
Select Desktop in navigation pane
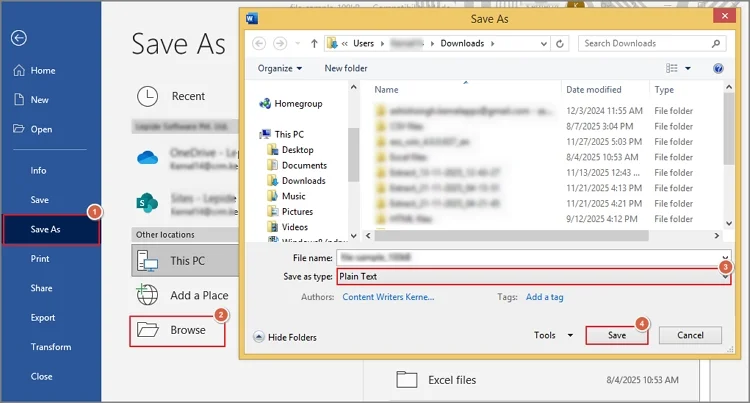click(x=290, y=150)
